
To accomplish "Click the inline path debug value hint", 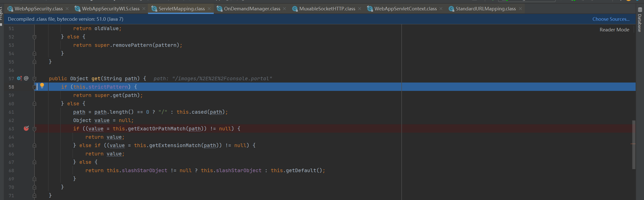I will [x=213, y=78].
